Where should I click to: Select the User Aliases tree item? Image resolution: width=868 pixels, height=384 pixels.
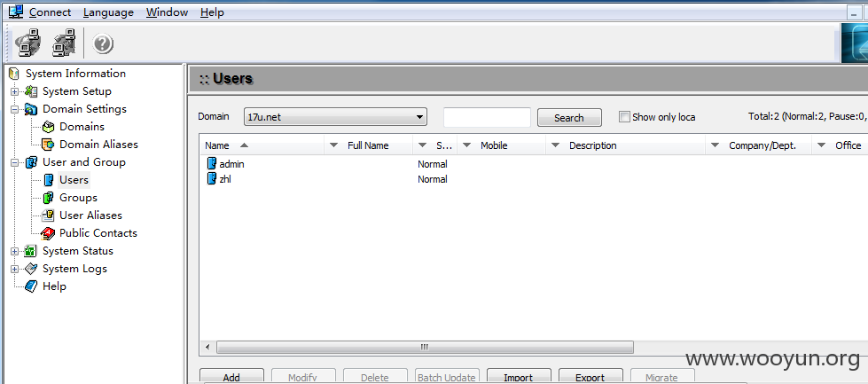(90, 216)
